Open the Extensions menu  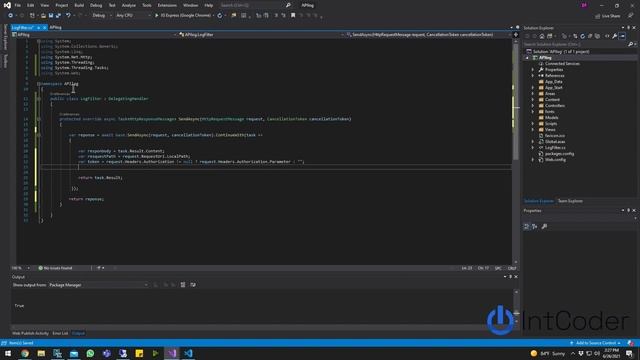[167, 5]
